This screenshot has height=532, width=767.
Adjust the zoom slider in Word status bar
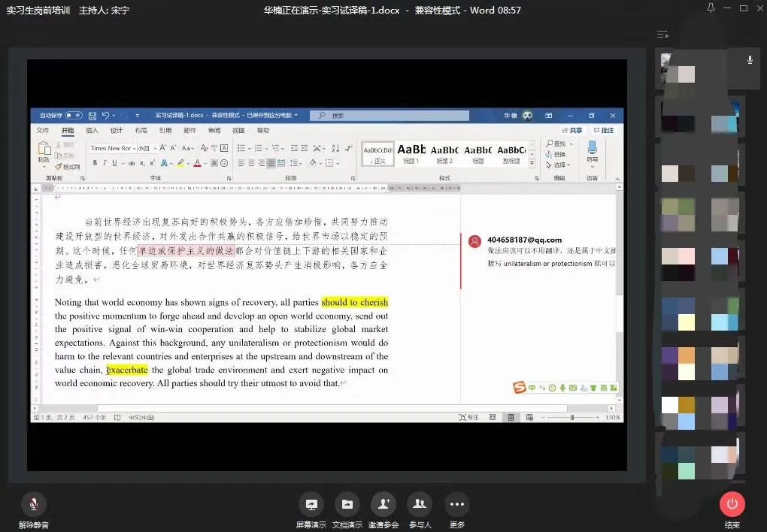click(572, 417)
